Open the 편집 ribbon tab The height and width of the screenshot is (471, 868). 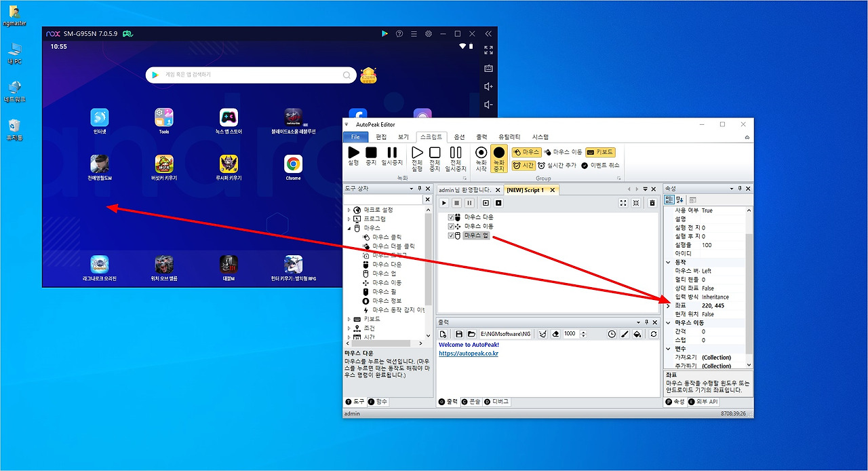[381, 137]
